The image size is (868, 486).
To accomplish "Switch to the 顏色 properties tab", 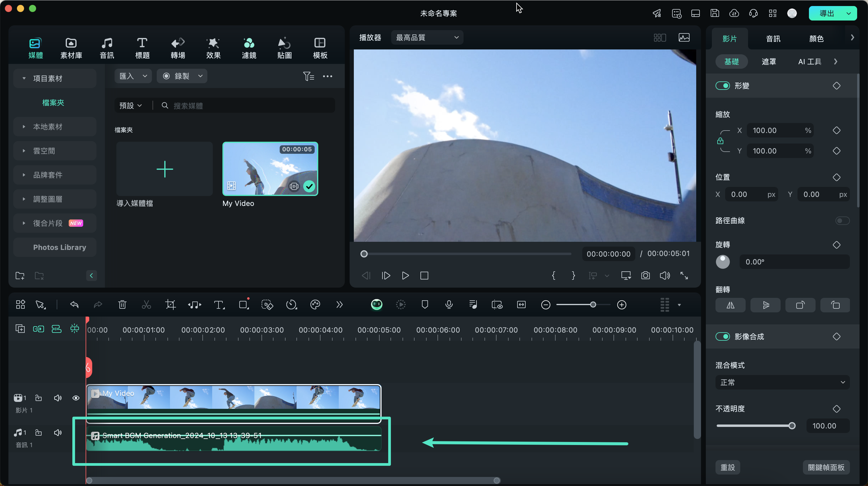I will tap(816, 39).
